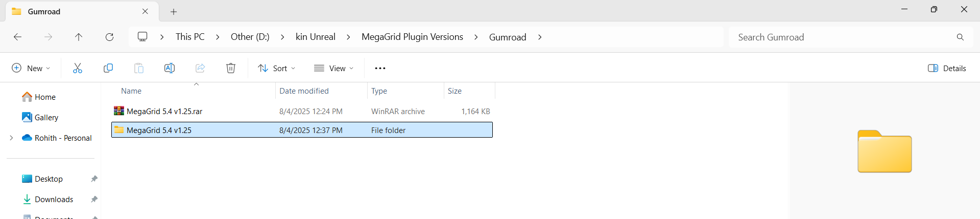This screenshot has height=219, width=980.
Task: Click the Cut scissors icon
Action: (x=78, y=68)
